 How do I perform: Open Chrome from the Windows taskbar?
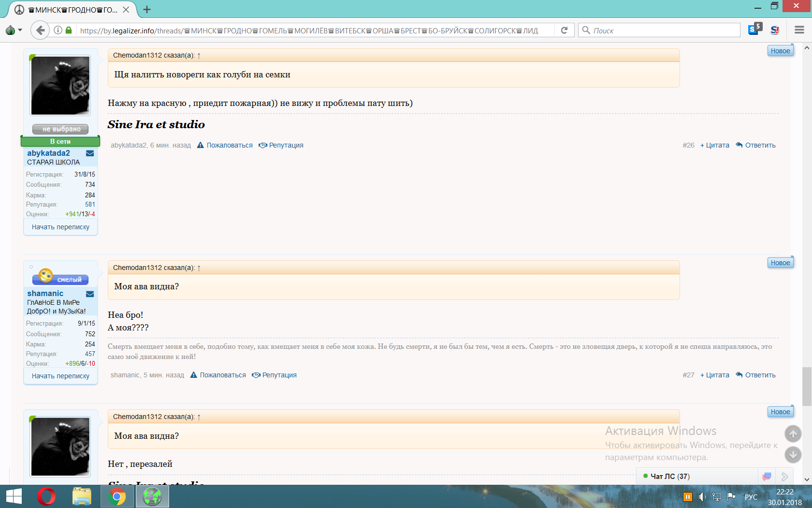(x=117, y=496)
